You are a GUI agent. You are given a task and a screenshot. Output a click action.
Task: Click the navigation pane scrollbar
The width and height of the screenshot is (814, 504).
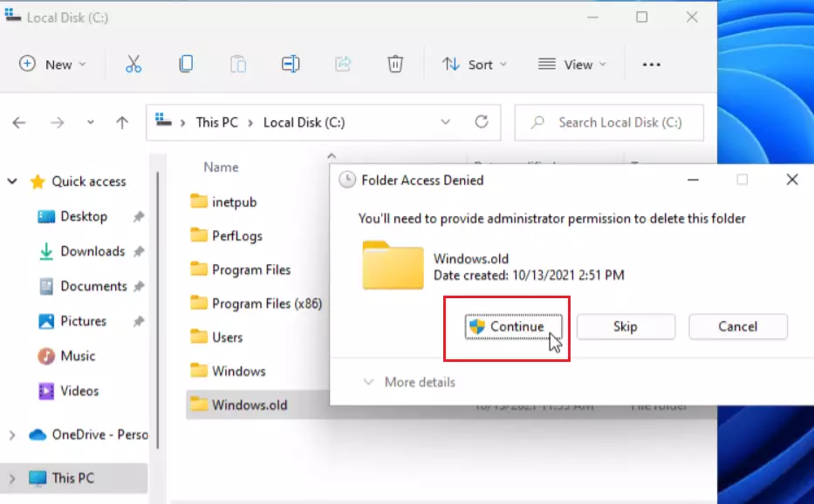[158, 310]
